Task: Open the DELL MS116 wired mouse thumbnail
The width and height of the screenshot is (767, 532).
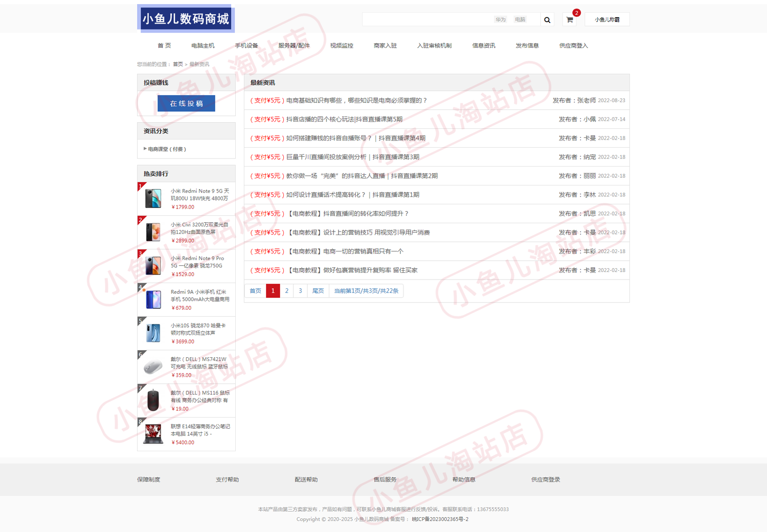Action: point(153,400)
